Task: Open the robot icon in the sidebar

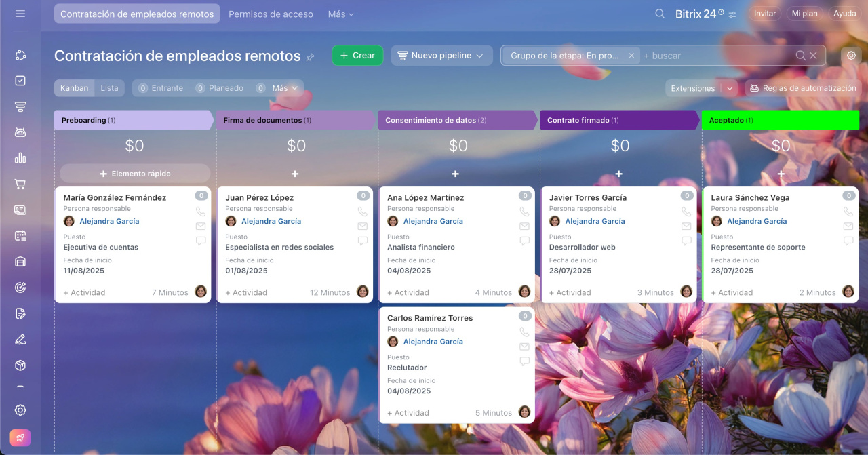Action: pos(20,132)
